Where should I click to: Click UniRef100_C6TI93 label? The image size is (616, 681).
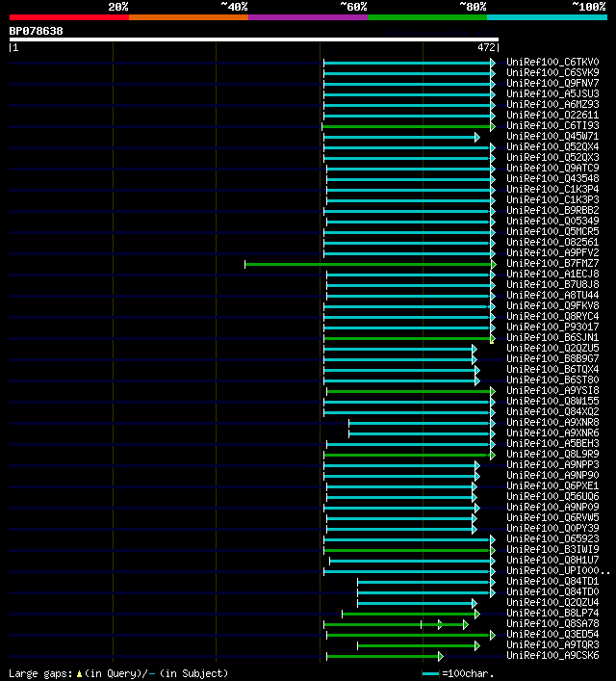coord(552,125)
